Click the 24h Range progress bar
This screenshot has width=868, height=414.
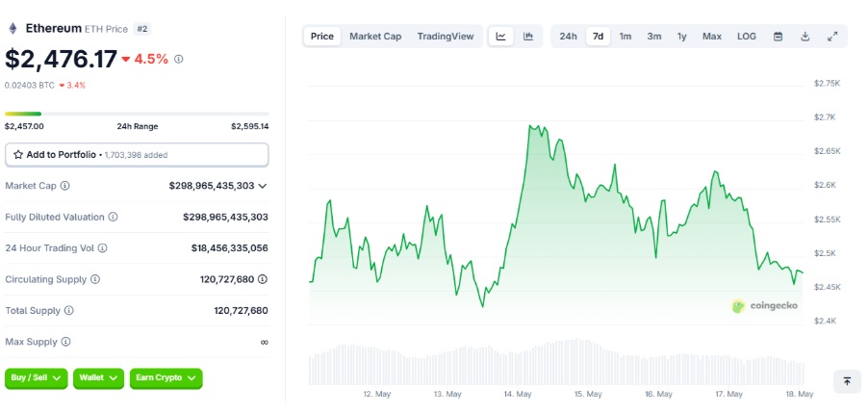[x=137, y=114]
